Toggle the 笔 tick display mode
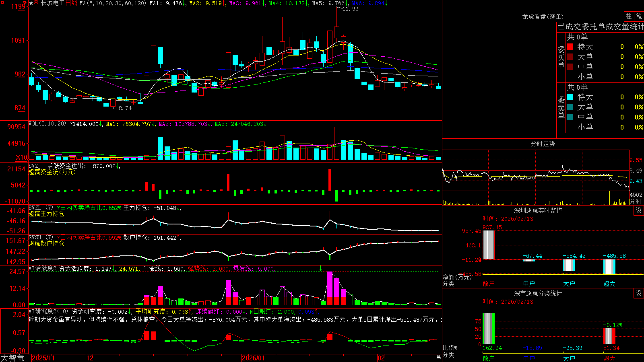The image size is (644, 362). tap(639, 16)
